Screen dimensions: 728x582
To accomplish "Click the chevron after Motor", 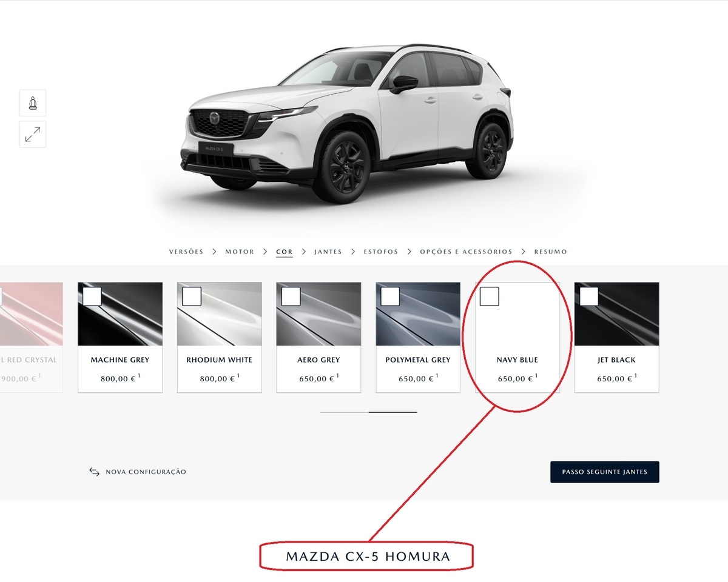I will tap(266, 252).
